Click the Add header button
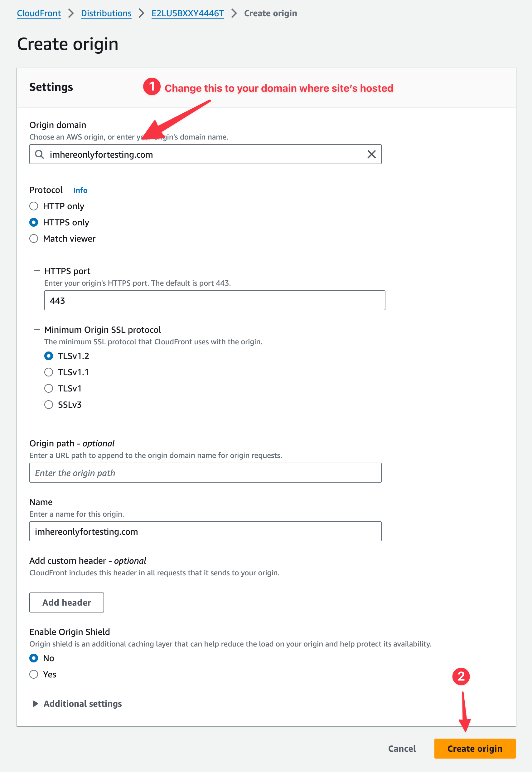Screen dimensions: 532x772 (67, 602)
